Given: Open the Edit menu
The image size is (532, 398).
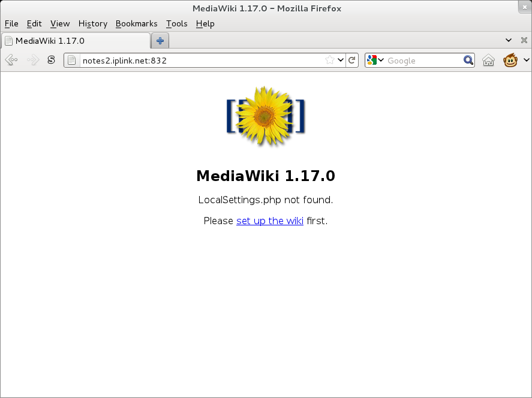Looking at the screenshot, I should click(x=34, y=24).
